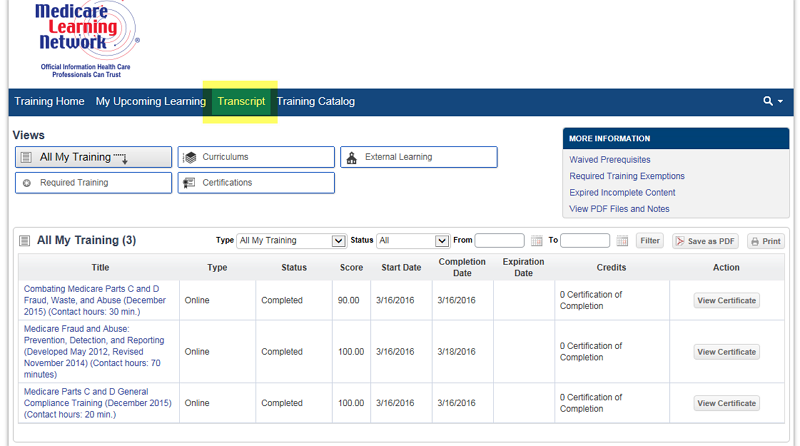800x446 pixels.
Task: Click the Status column header
Action: pyautogui.click(x=294, y=267)
